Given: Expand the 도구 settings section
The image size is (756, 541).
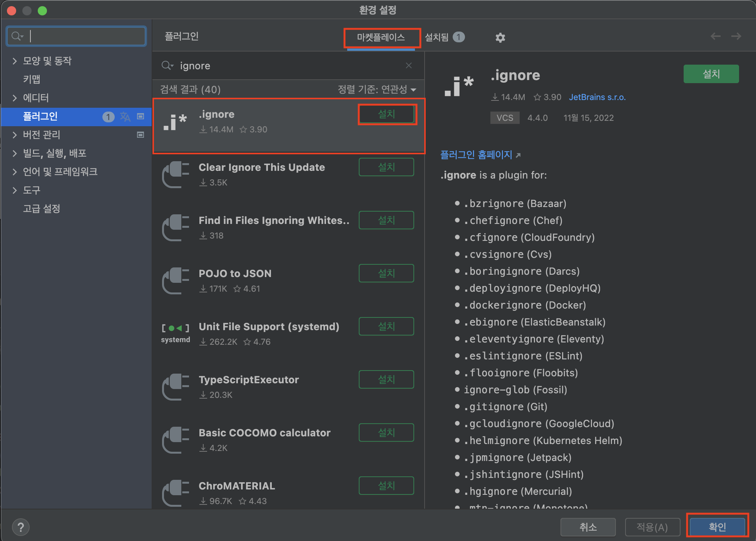Looking at the screenshot, I should tap(15, 190).
